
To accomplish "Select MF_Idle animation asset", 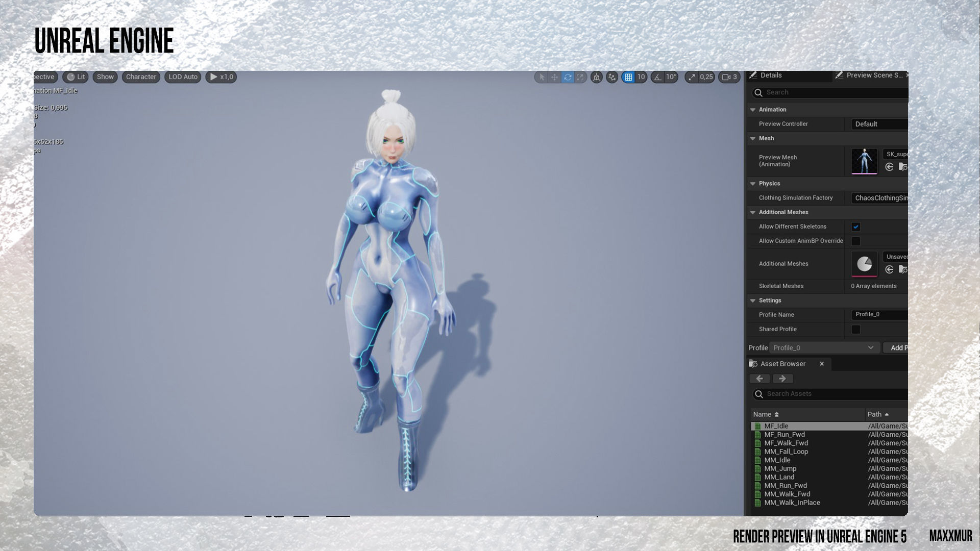I will [829, 426].
